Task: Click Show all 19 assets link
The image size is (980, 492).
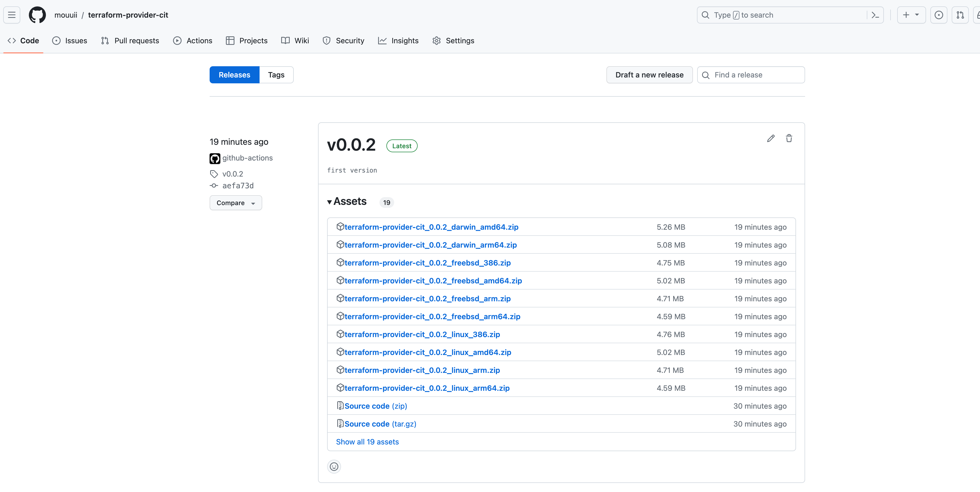Action: click(367, 442)
